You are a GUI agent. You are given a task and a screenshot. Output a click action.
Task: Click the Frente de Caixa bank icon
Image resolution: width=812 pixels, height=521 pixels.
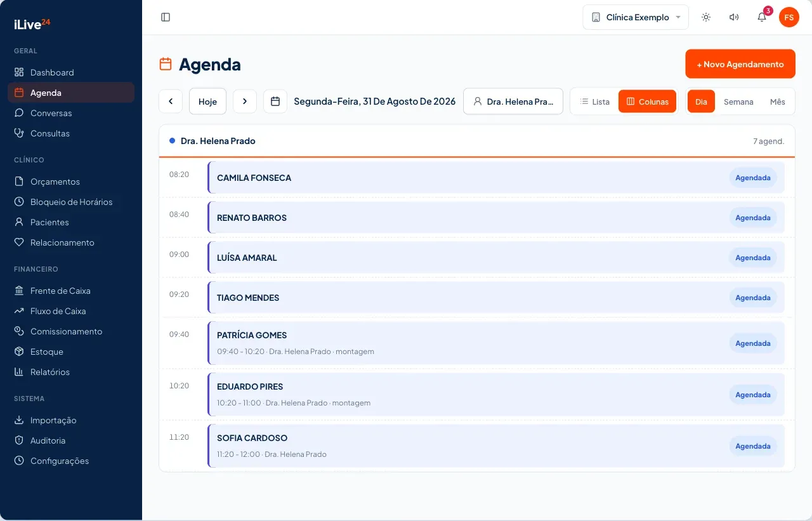pos(19,291)
